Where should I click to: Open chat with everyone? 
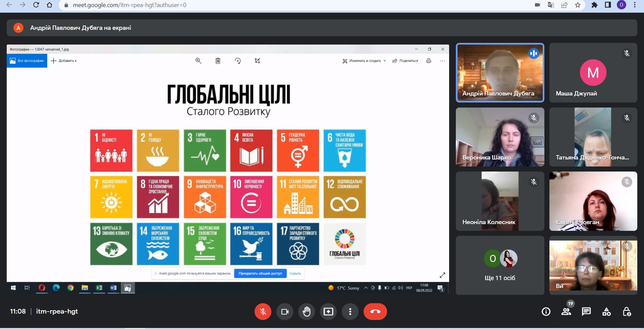[586, 312]
